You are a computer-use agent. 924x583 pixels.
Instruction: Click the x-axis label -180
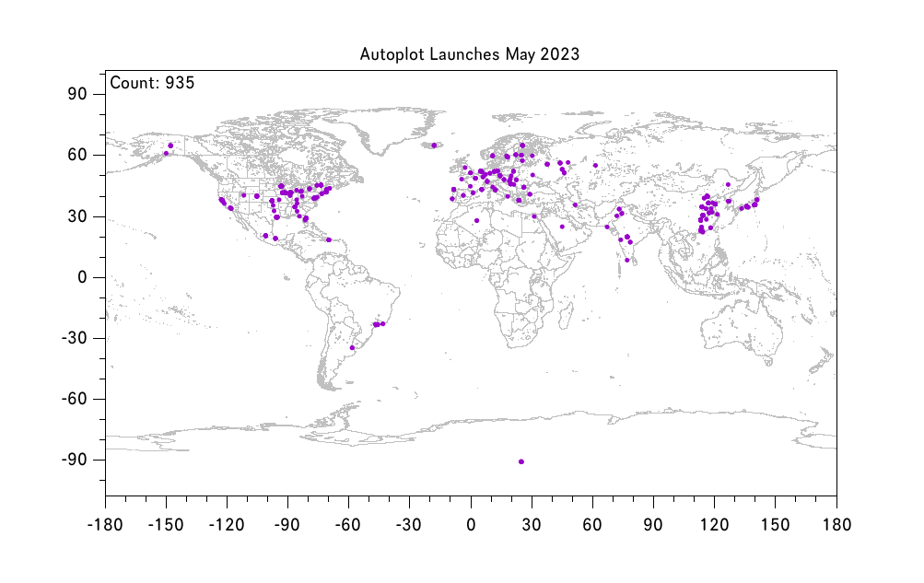[x=105, y=525]
